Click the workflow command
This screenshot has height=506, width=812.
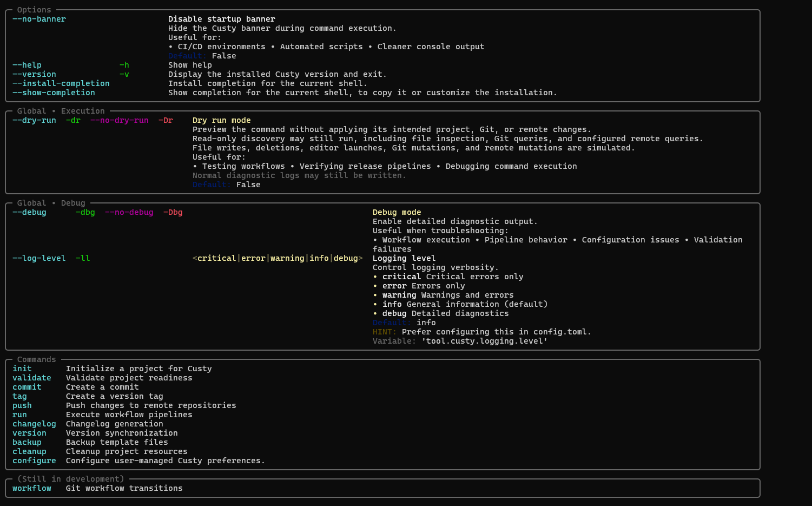(x=32, y=488)
